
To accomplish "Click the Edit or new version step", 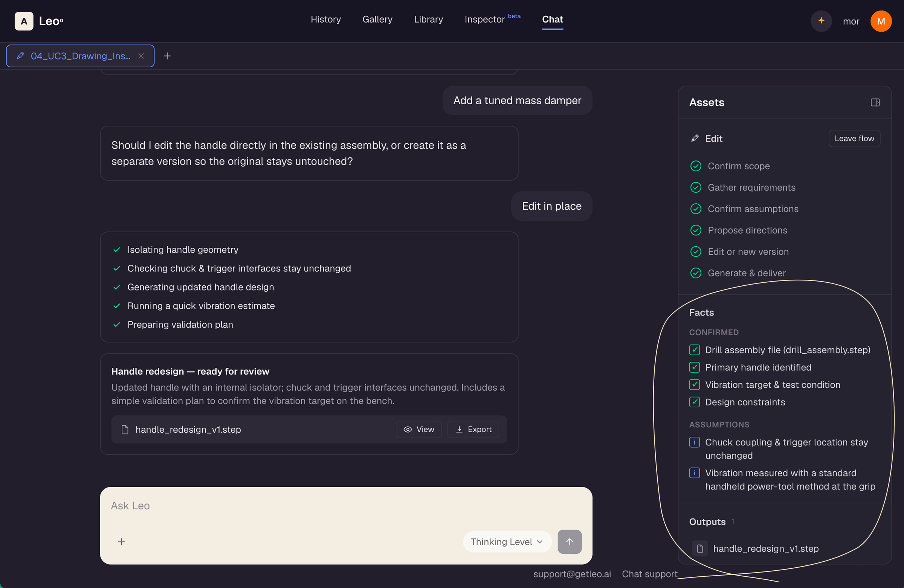I will point(748,252).
